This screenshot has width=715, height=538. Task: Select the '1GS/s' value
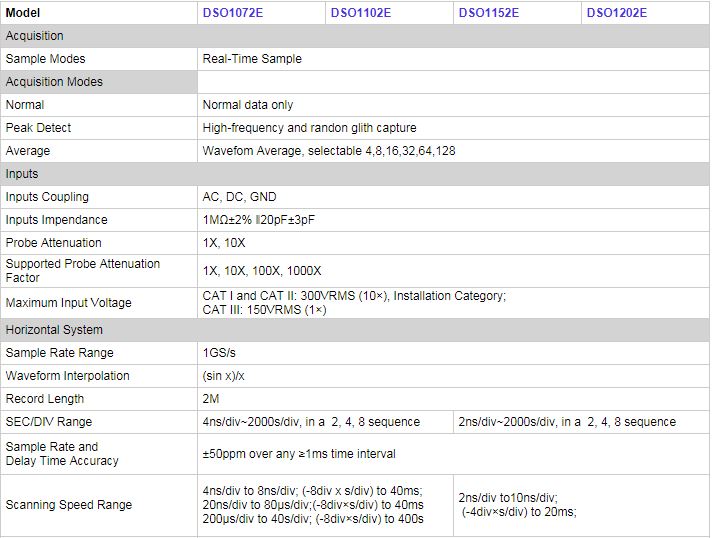coord(219,353)
